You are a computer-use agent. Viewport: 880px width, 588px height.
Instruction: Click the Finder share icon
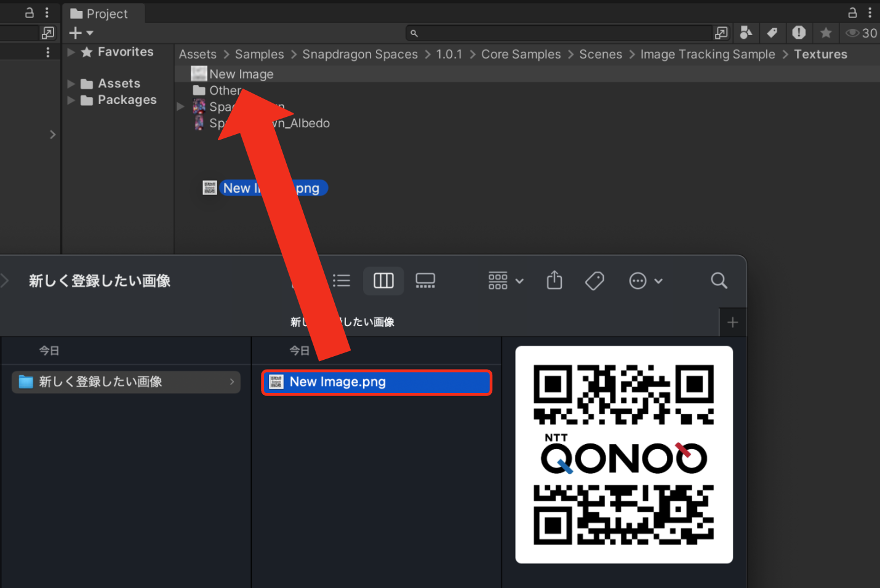pos(554,280)
